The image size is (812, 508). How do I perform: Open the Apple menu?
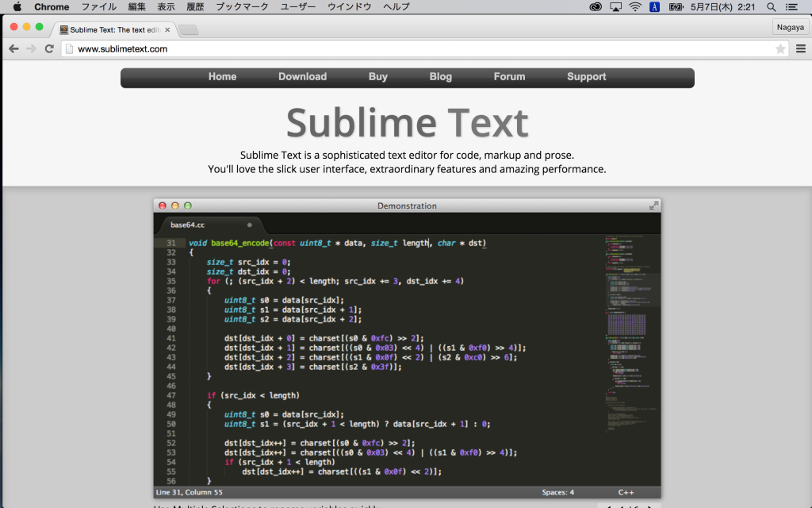(17, 6)
